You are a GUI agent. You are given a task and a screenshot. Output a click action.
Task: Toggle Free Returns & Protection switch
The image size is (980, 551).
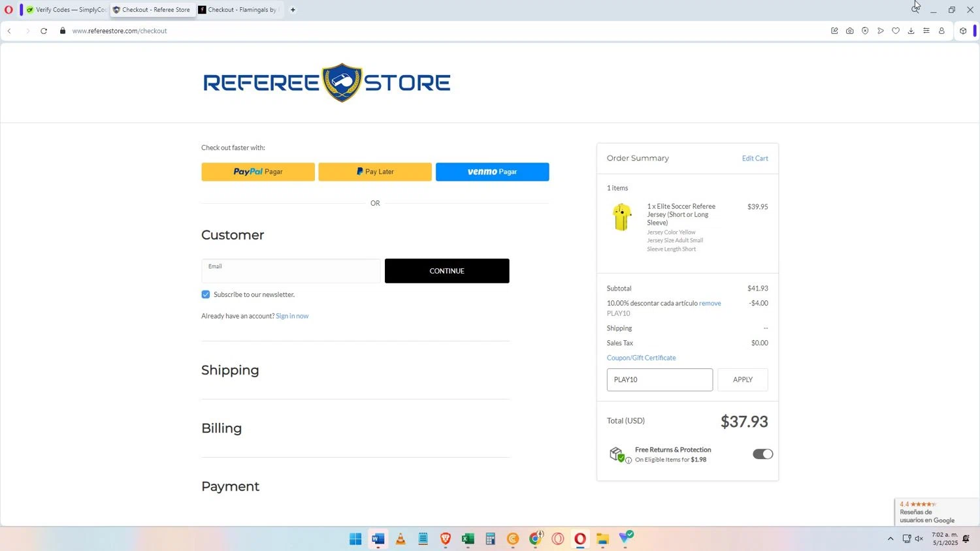(x=762, y=454)
